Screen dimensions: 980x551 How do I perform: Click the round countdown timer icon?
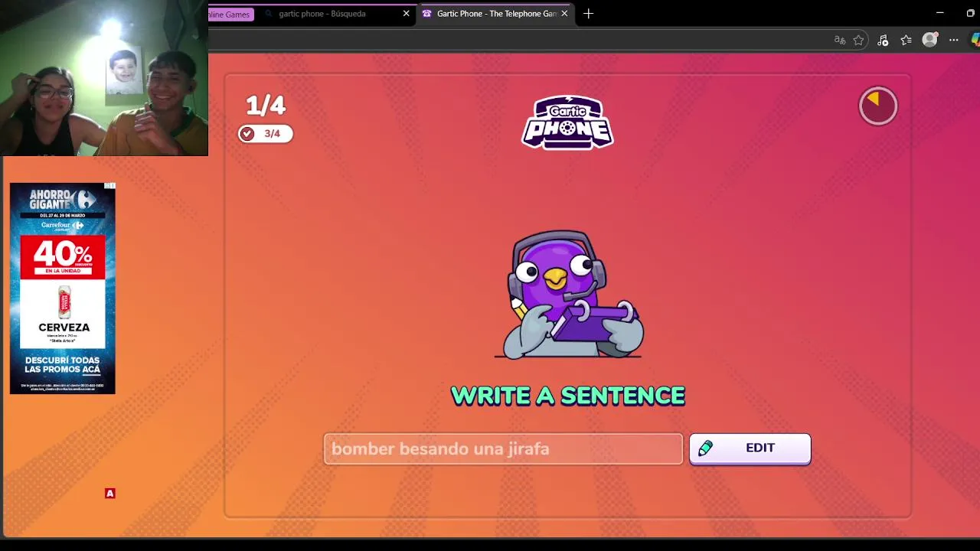[x=877, y=106]
